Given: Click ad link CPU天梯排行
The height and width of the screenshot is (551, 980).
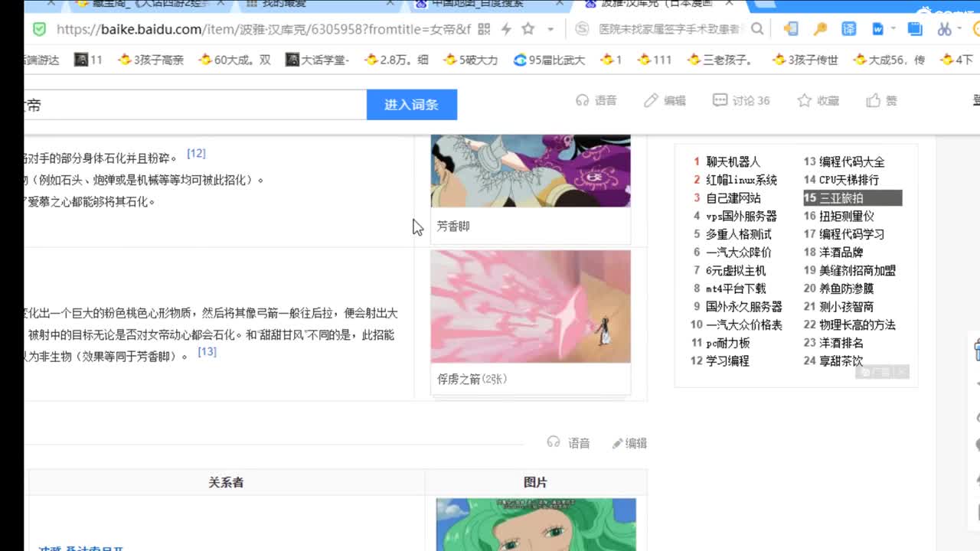Looking at the screenshot, I should (x=849, y=180).
